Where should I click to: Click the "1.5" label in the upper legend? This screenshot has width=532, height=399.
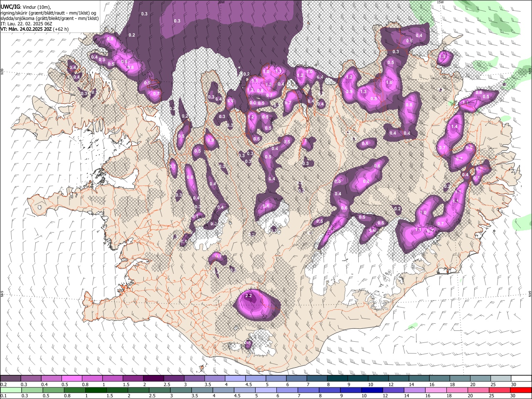[x=126, y=384]
